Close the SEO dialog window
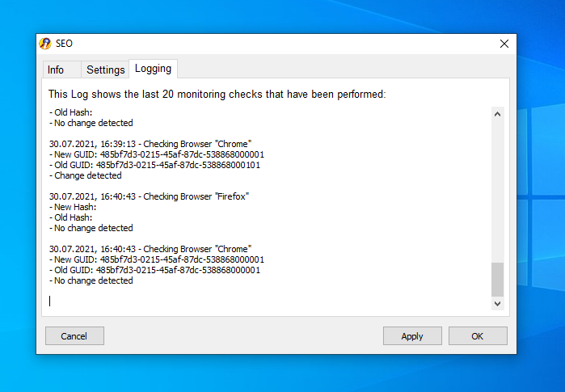 [504, 44]
